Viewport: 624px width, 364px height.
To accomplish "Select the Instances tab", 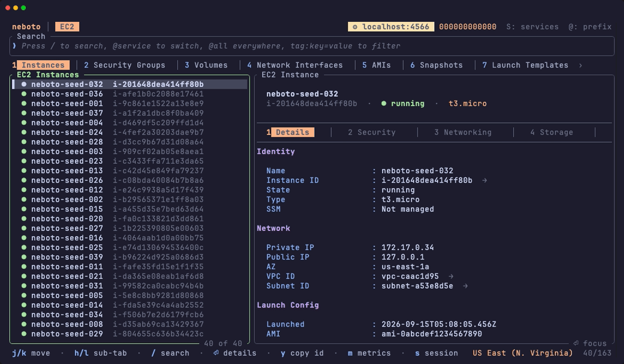I will point(41,66).
